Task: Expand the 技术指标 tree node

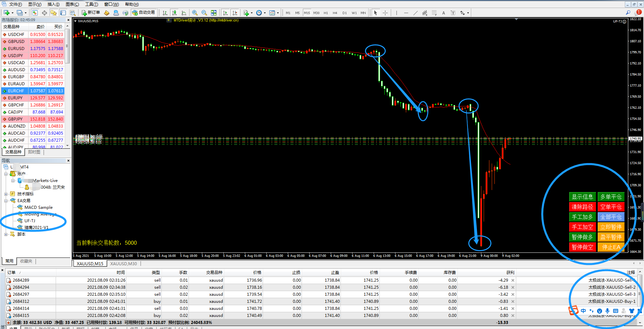Action: [x=6, y=194]
